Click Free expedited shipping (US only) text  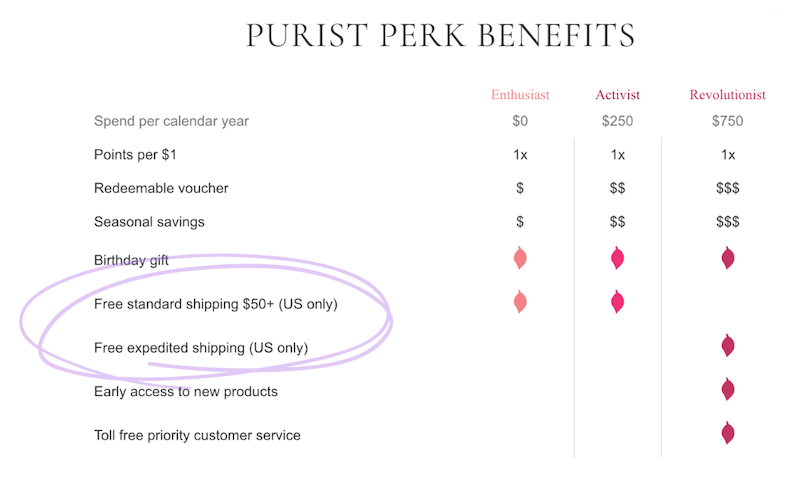[201, 348]
